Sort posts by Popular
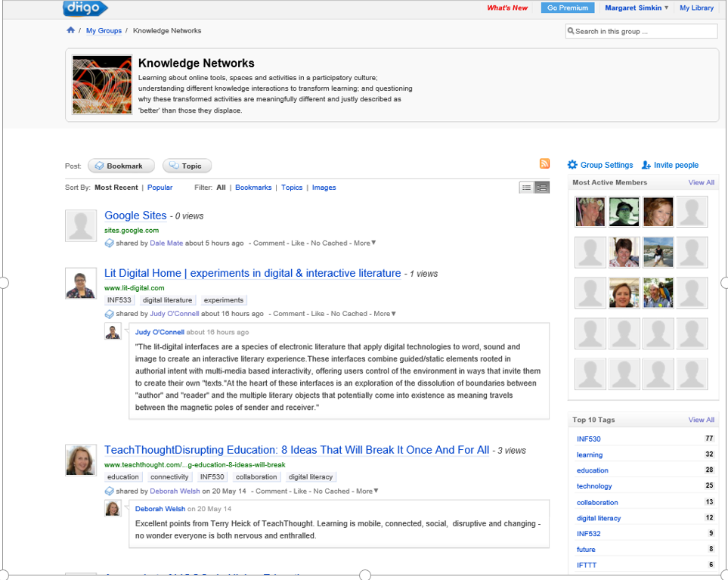 pos(160,188)
